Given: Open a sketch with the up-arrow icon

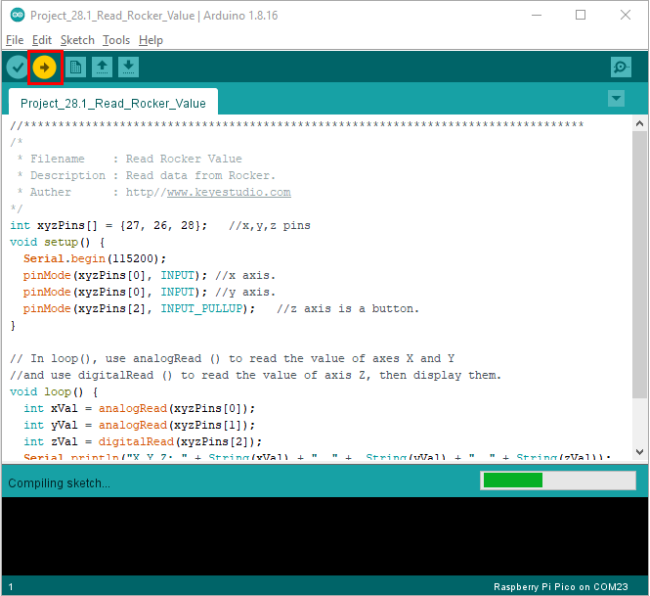Looking at the screenshot, I should pos(102,67).
